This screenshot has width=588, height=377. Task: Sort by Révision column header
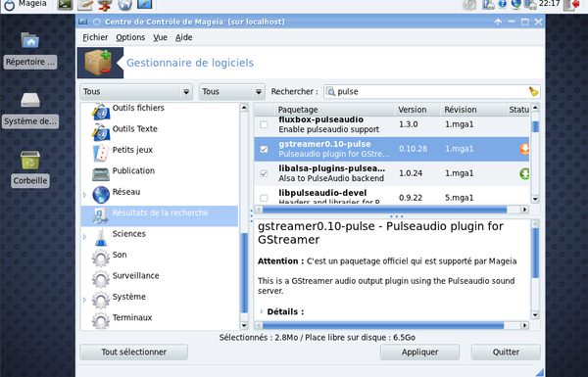click(473, 110)
